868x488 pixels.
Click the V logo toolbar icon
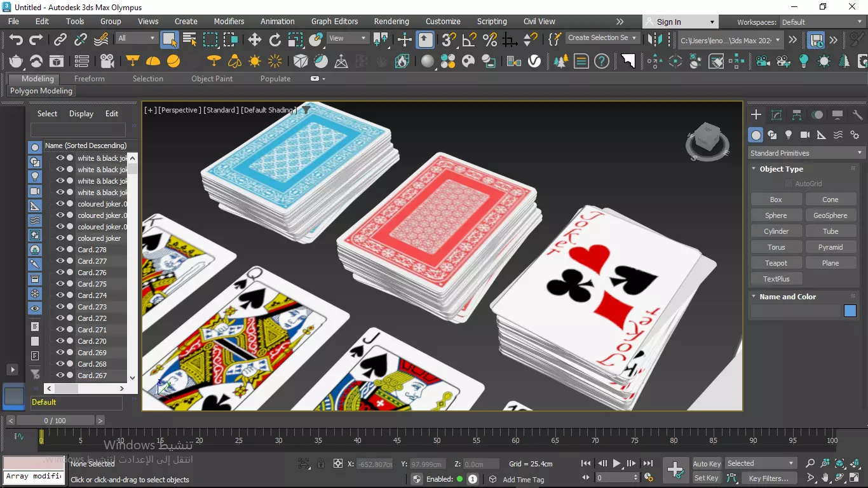pyautogui.click(x=534, y=62)
